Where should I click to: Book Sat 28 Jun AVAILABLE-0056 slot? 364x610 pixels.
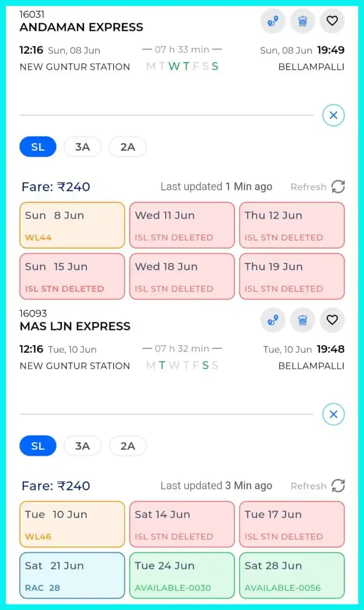point(292,575)
